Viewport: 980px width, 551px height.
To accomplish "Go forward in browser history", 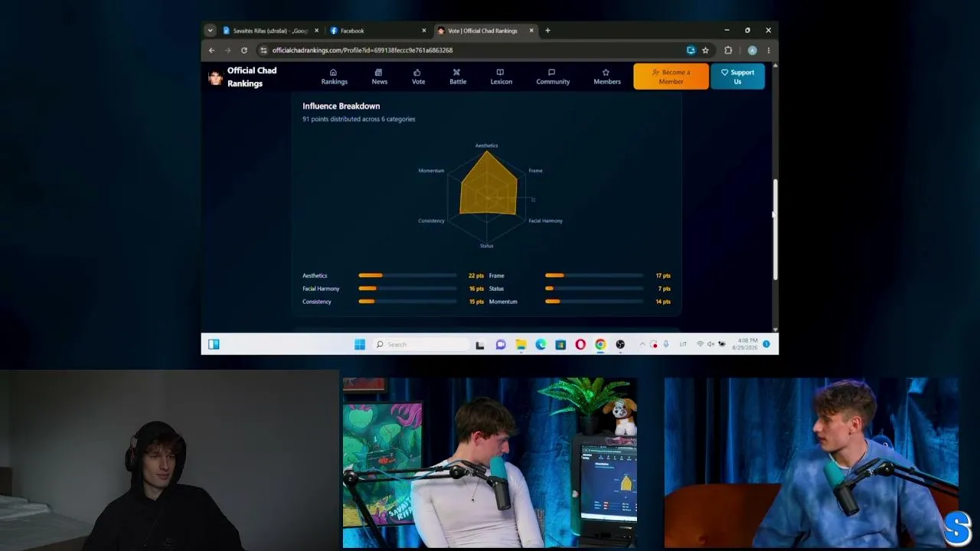I will [x=227, y=51].
